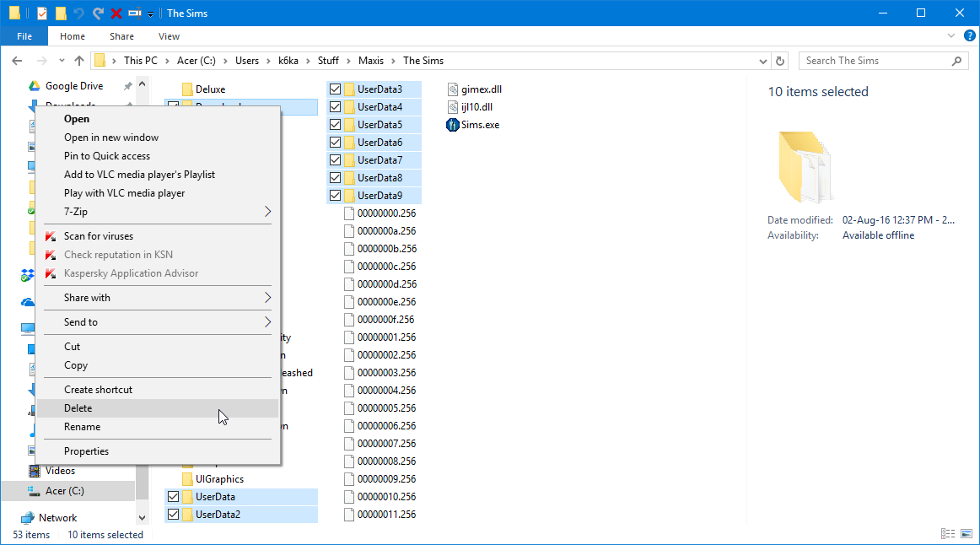Click the blue Help question mark icon
The width and height of the screenshot is (980, 545).
tap(968, 36)
